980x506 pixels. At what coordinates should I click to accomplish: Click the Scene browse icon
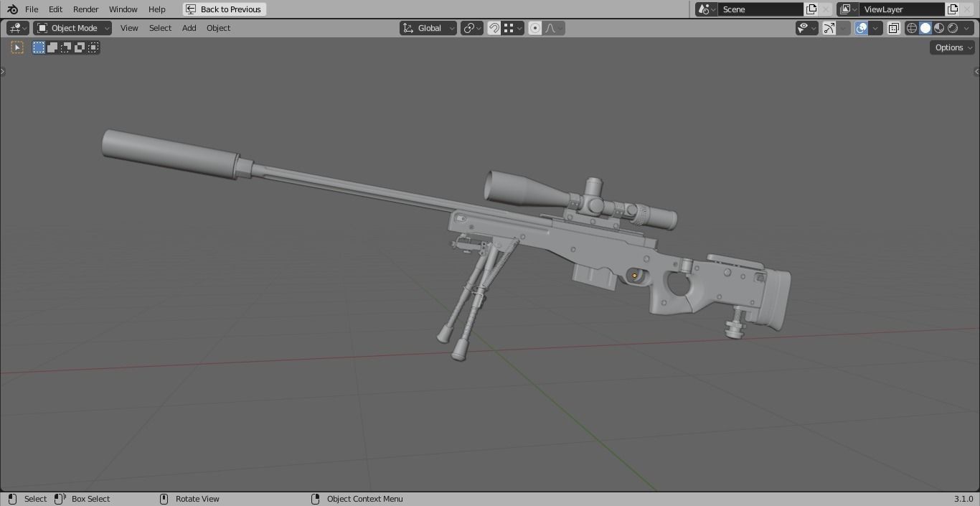[707, 9]
